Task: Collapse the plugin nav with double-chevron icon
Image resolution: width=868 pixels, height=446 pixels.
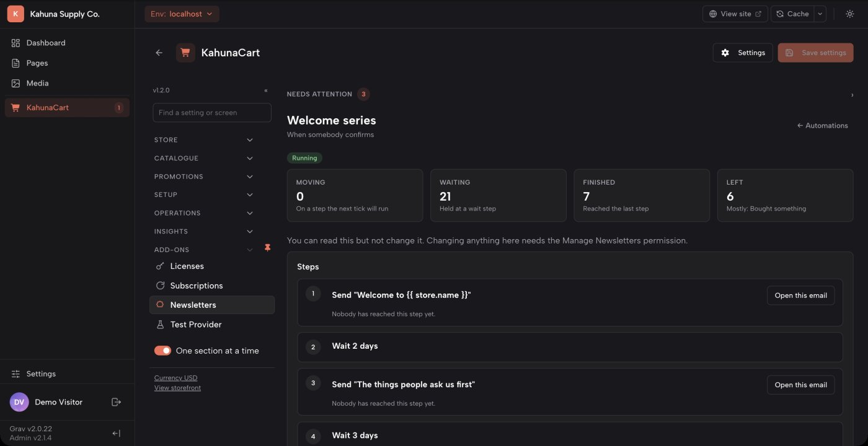Action: [266, 90]
